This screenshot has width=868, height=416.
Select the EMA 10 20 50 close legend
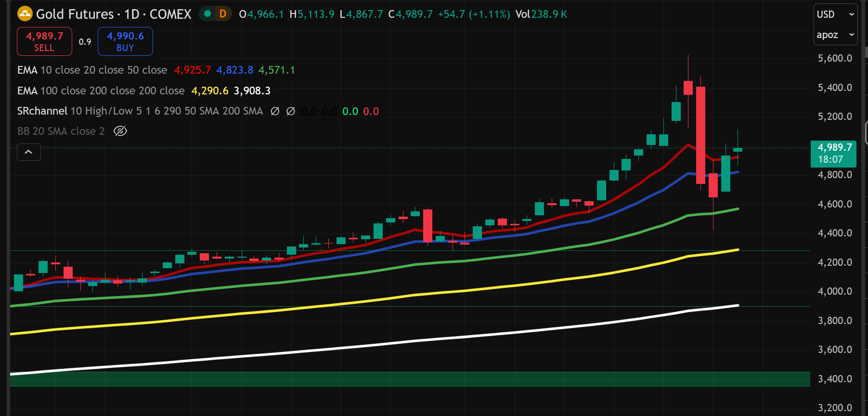pyautogui.click(x=92, y=70)
